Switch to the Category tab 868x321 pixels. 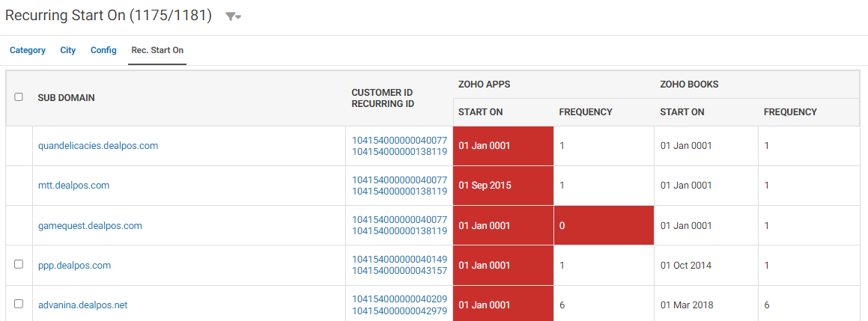tap(28, 50)
